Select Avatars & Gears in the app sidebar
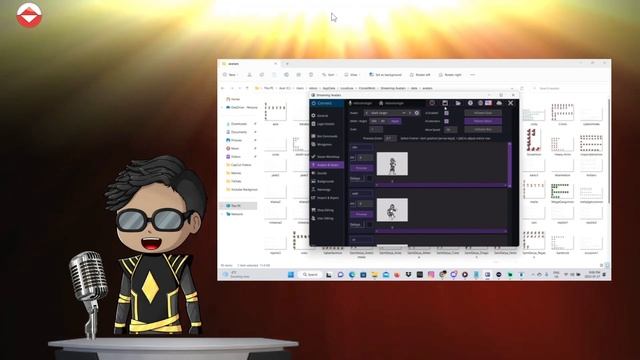Image resolution: width=640 pixels, height=360 pixels. [327, 165]
